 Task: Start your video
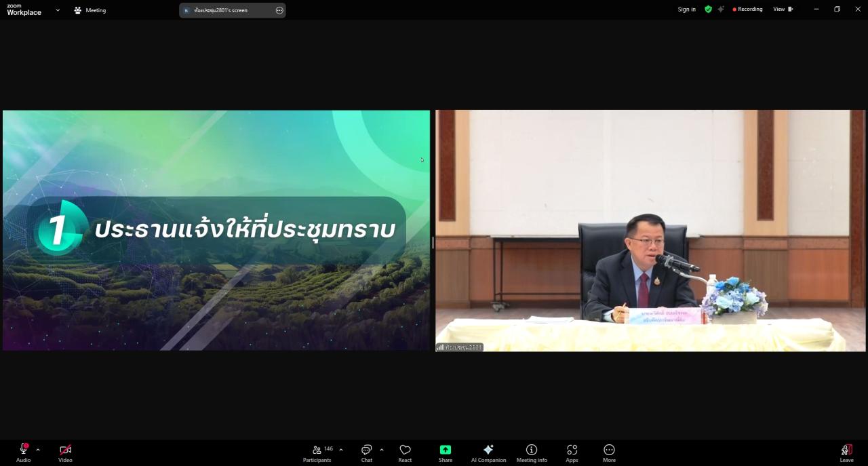(65, 450)
